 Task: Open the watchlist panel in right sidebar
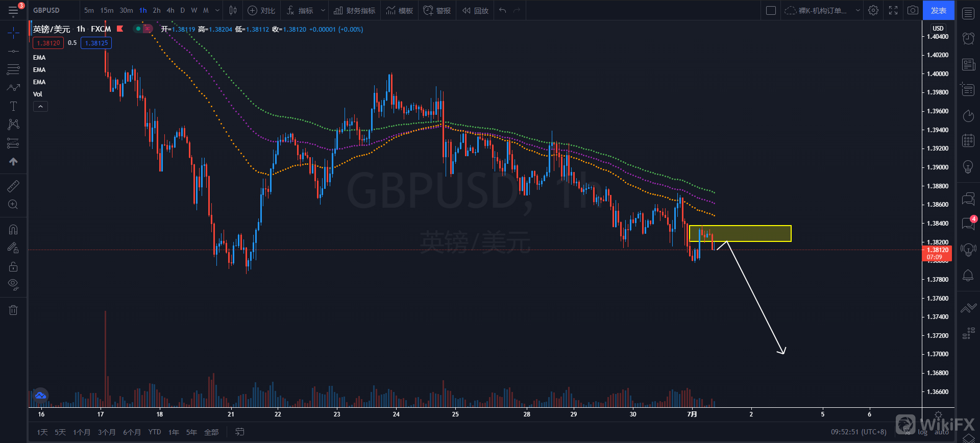(x=968, y=13)
